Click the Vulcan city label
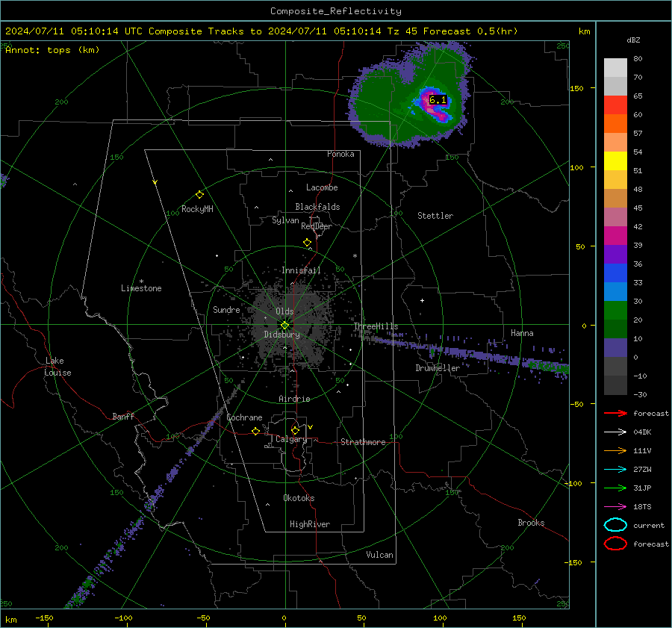This screenshot has width=672, height=628. [379, 555]
